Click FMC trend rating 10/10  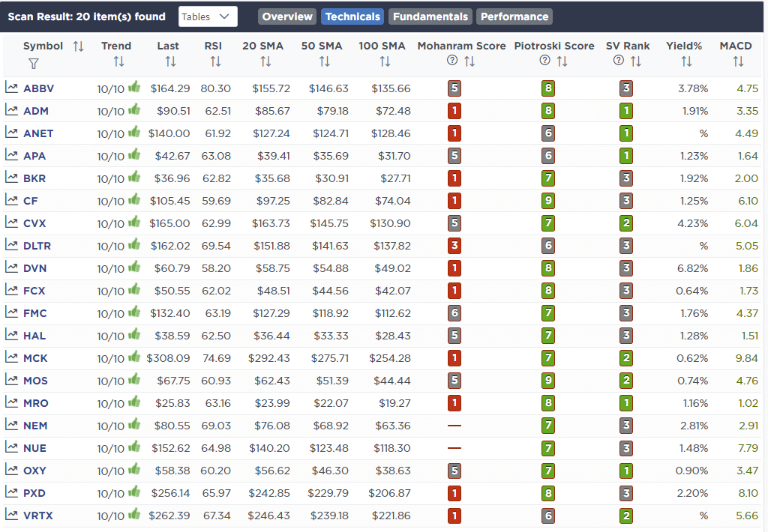111,314
